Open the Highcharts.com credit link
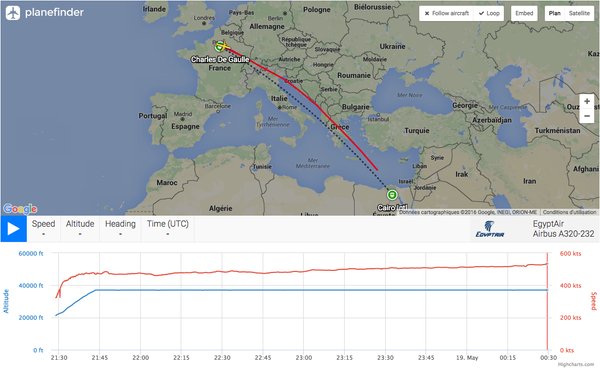Viewport: 600px width, 375px height. click(x=578, y=364)
